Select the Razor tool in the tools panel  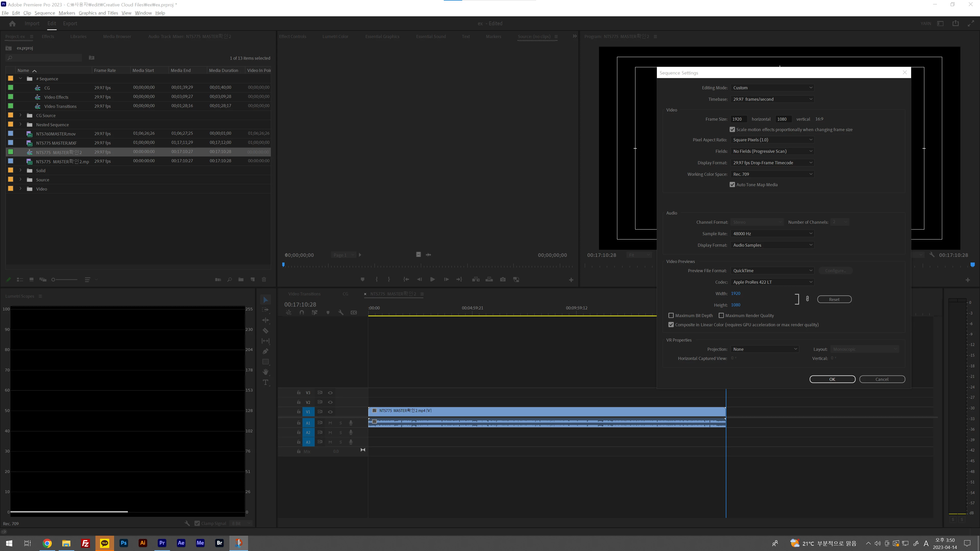[x=265, y=330]
